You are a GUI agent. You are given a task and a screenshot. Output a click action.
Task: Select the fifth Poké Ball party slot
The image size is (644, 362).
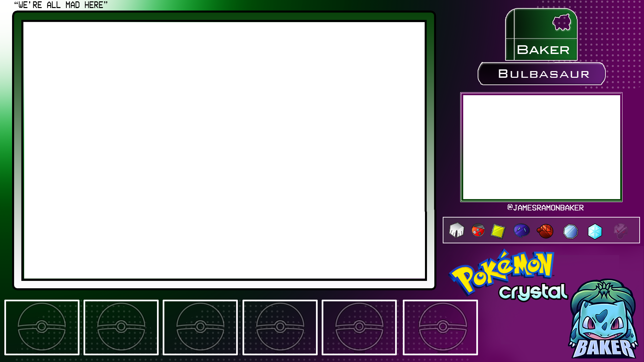[x=359, y=327]
